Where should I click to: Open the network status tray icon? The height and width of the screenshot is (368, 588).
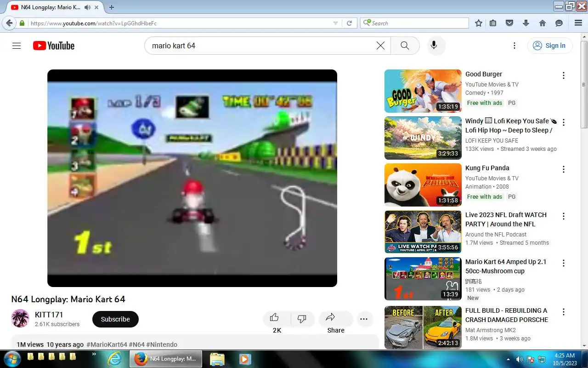542,359
